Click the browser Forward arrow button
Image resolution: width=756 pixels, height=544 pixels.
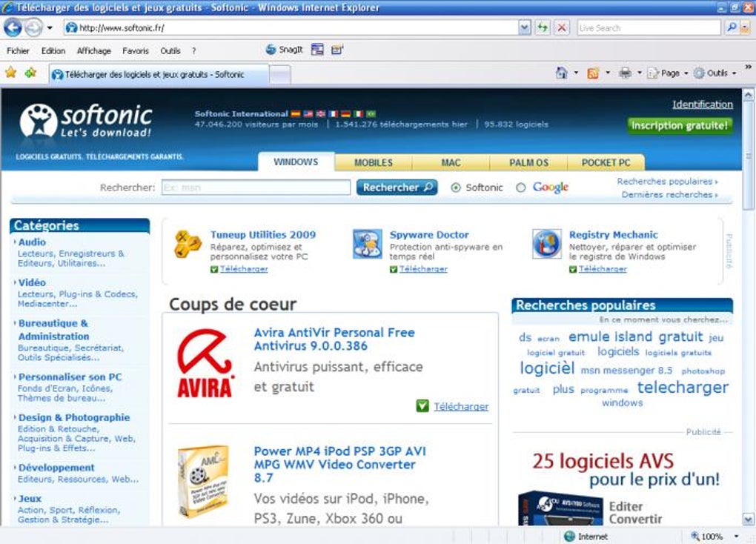[x=34, y=28]
